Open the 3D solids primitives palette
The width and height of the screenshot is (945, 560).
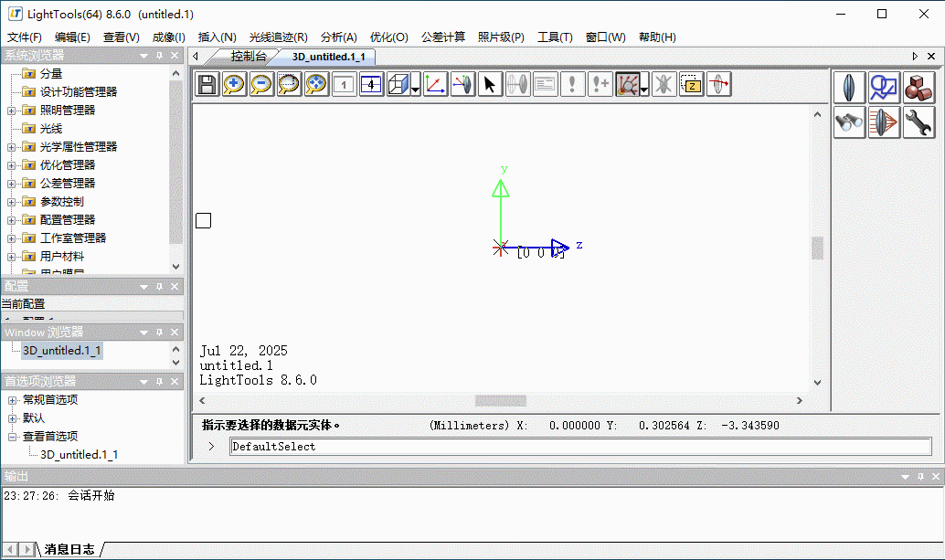pos(919,88)
